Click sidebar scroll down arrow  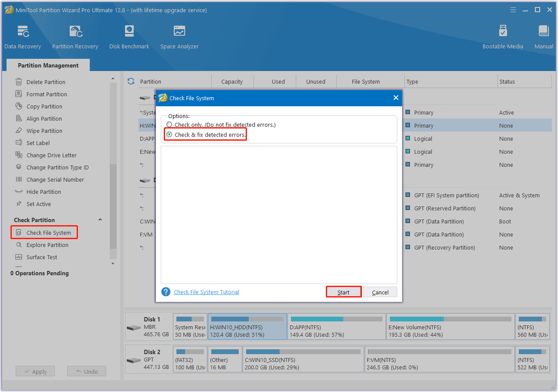click(x=113, y=264)
